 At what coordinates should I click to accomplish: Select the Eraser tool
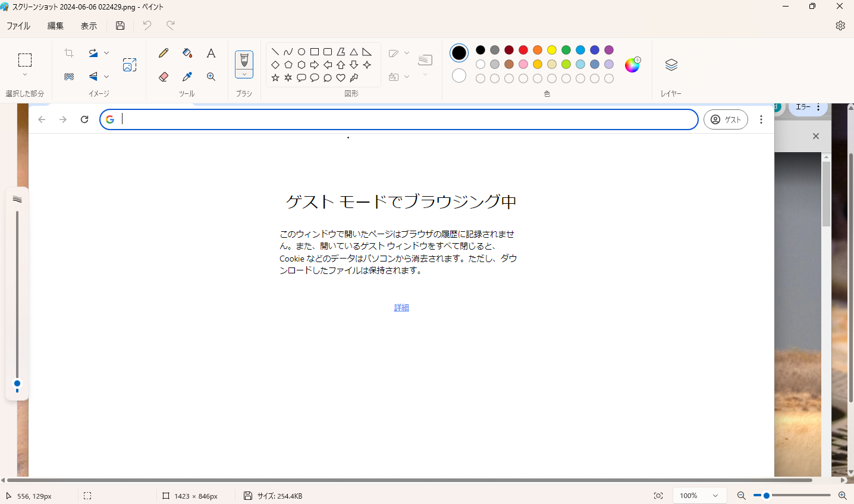tap(163, 77)
